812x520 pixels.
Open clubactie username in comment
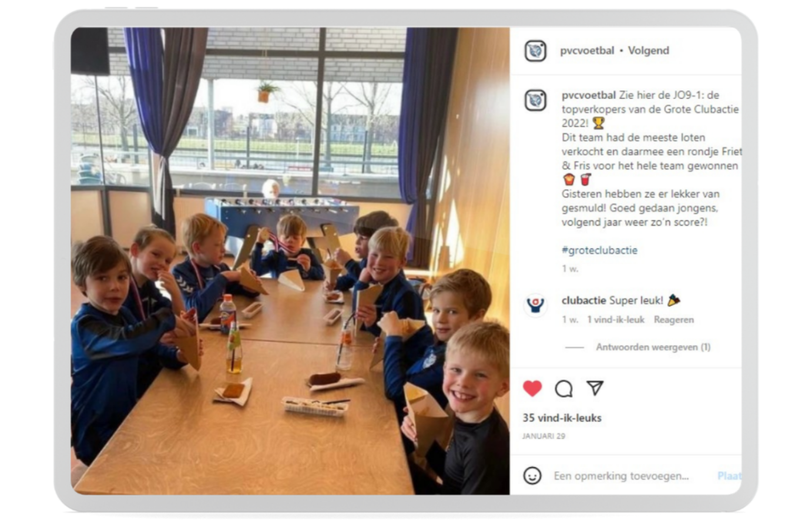[x=583, y=300]
